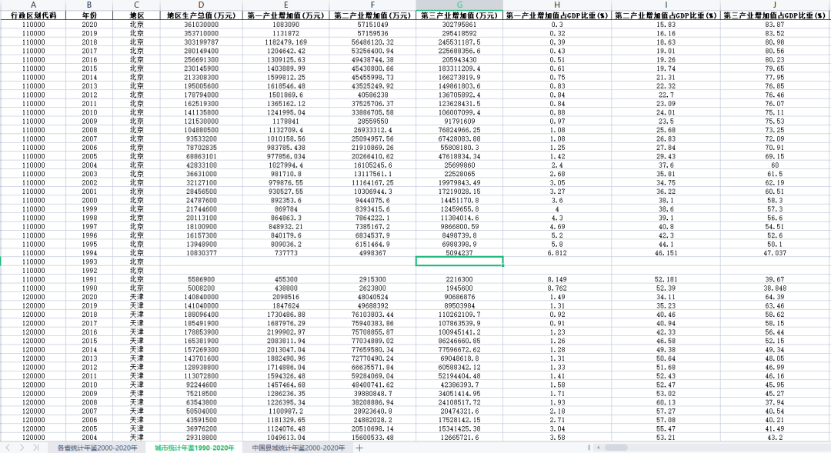Select column J by its header
The image size is (831, 453).
pos(775,5)
